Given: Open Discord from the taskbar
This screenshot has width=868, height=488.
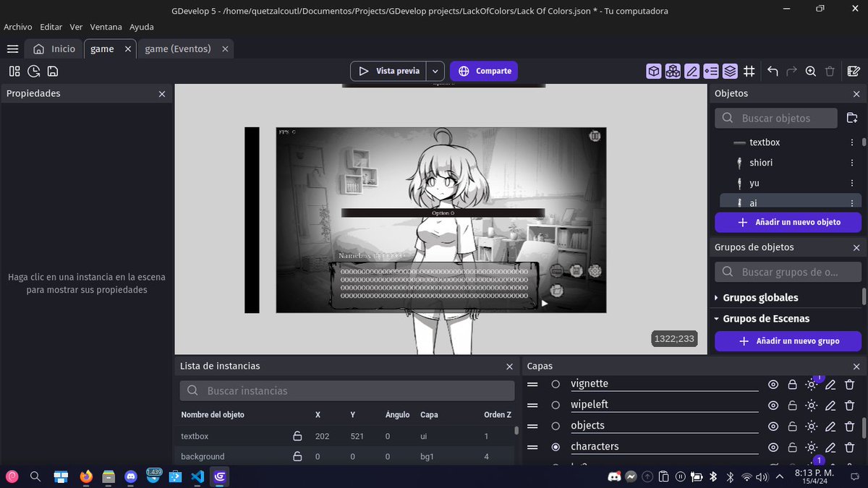Looking at the screenshot, I should pyautogui.click(x=131, y=476).
